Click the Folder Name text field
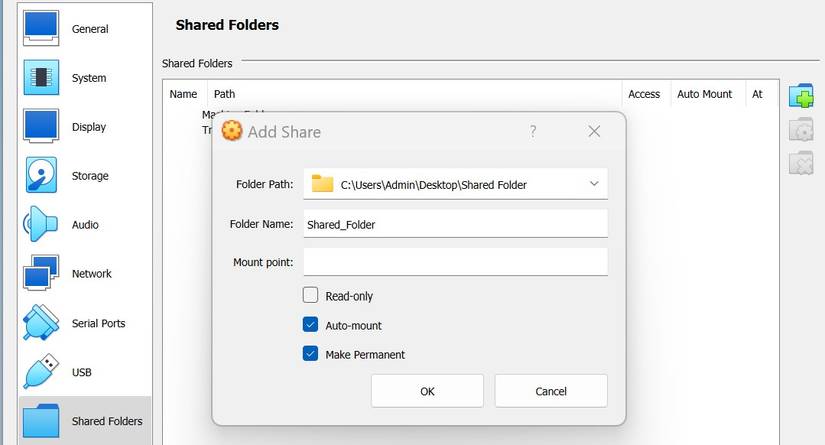Screen dimensions: 825x445 tap(455, 224)
